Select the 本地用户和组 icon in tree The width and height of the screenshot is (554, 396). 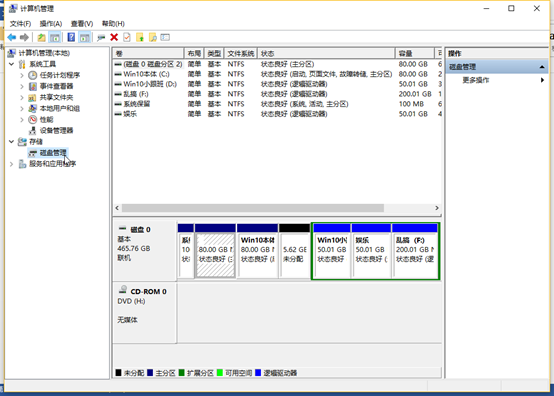pyautogui.click(x=33, y=108)
